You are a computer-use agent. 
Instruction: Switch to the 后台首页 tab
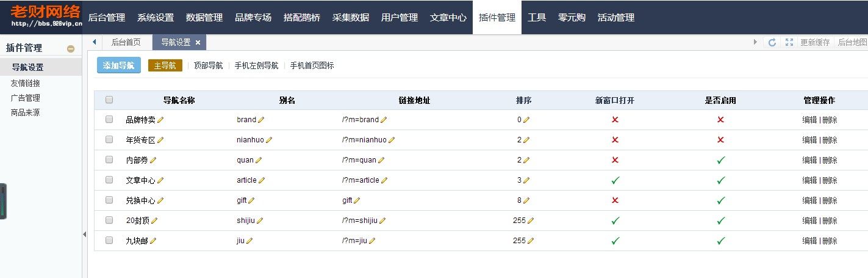(x=126, y=42)
